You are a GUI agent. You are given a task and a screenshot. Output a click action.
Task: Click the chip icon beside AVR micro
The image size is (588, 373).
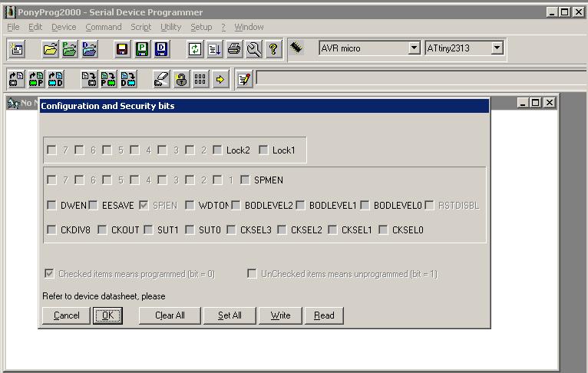pos(296,48)
